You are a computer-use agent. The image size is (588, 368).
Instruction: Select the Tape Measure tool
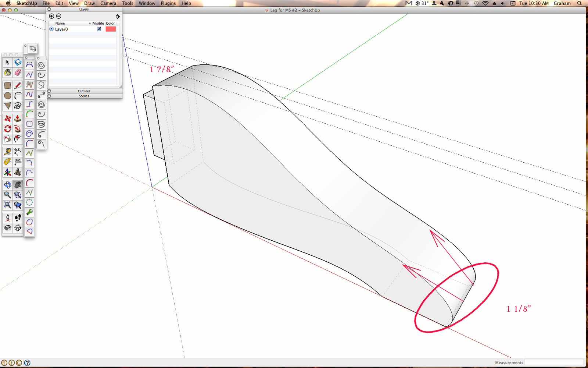pos(7,152)
